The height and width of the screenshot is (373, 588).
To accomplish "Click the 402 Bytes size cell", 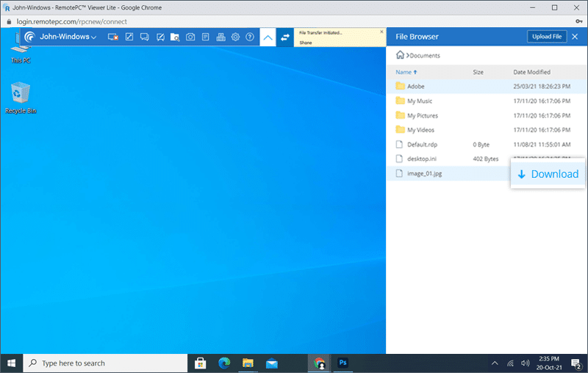I will pyautogui.click(x=486, y=159).
